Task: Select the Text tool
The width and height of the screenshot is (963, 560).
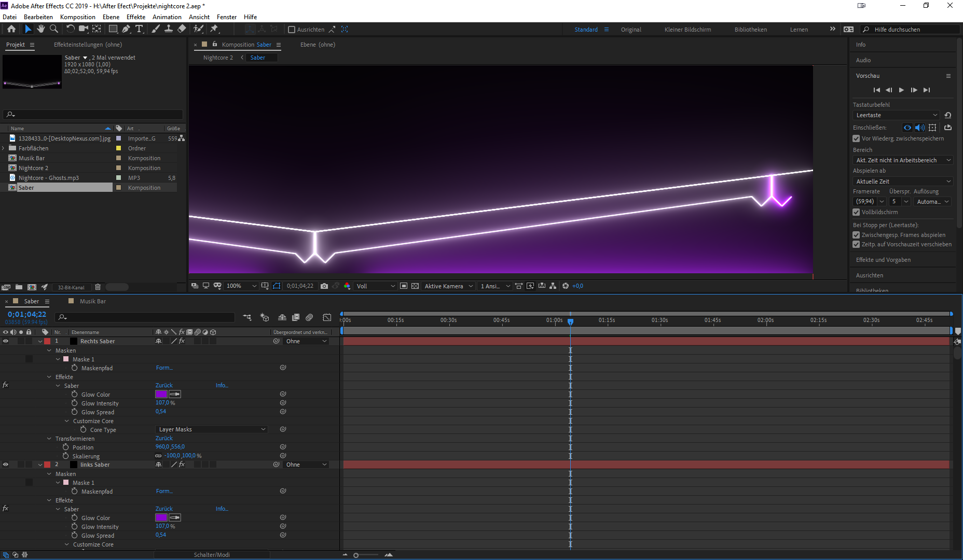Action: (139, 29)
